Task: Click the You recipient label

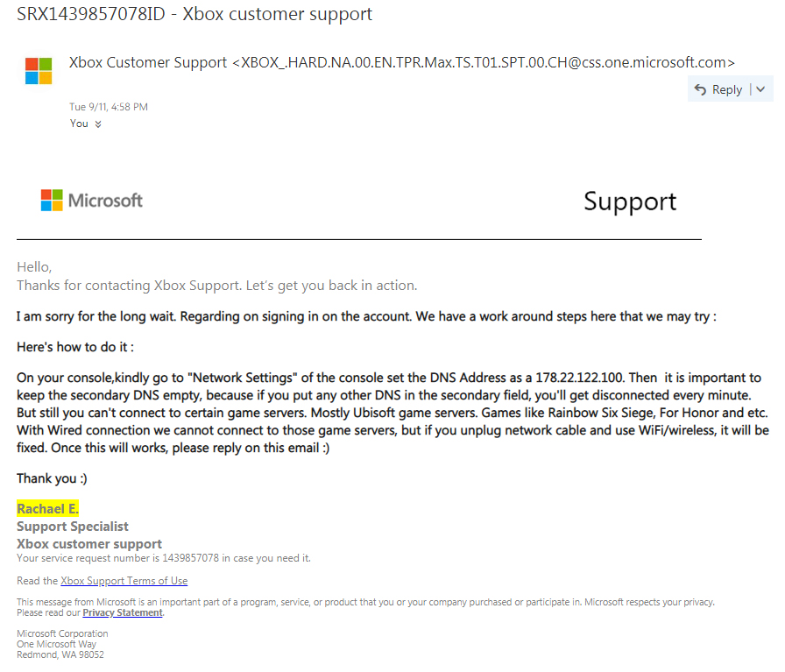Action: pyautogui.click(x=79, y=124)
